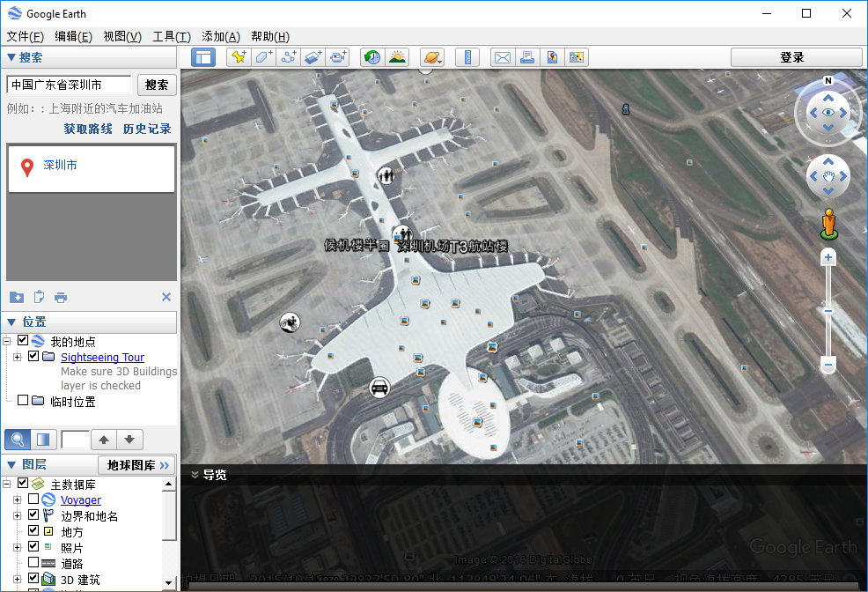868x592 pixels.
Task: Add a placemark with the pushpin icon
Action: [x=239, y=57]
